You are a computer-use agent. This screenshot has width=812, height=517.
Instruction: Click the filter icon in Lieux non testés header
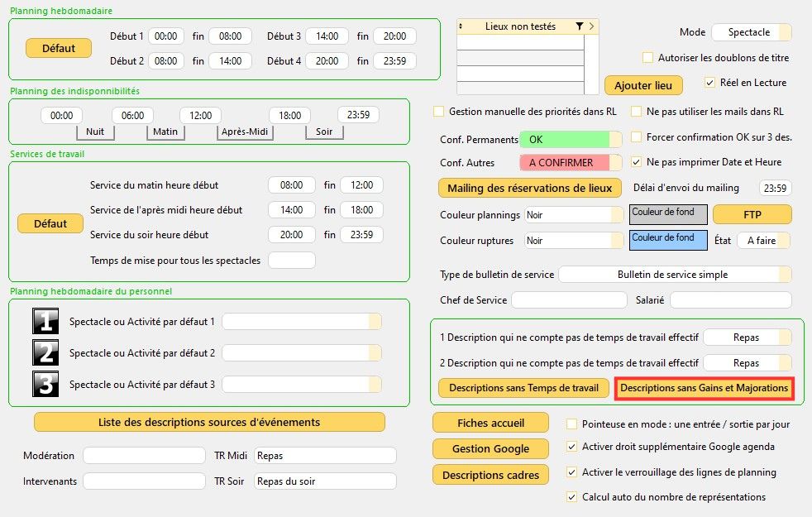[579, 26]
